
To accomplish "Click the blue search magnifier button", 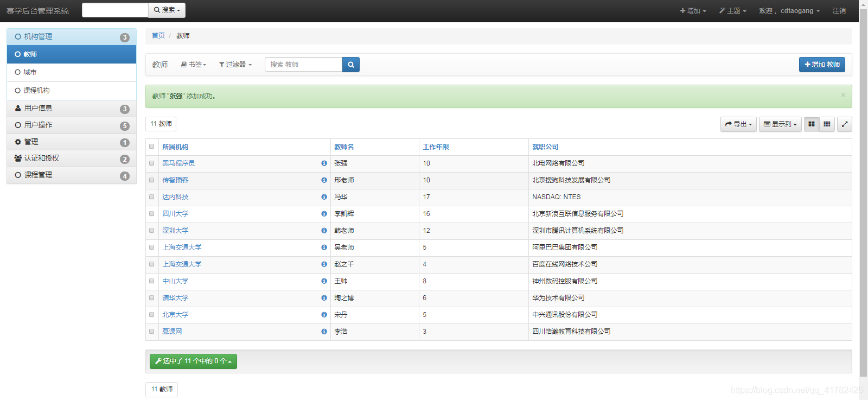I will click(351, 65).
